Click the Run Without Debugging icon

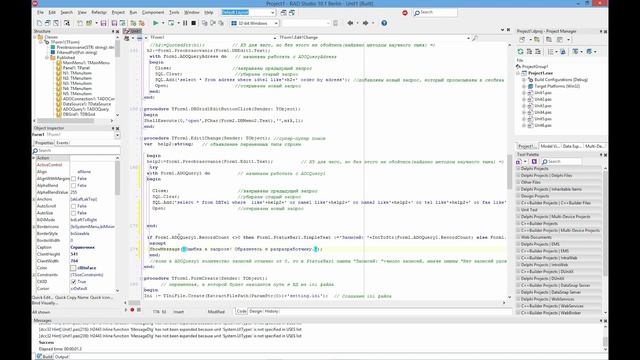tap(171, 23)
